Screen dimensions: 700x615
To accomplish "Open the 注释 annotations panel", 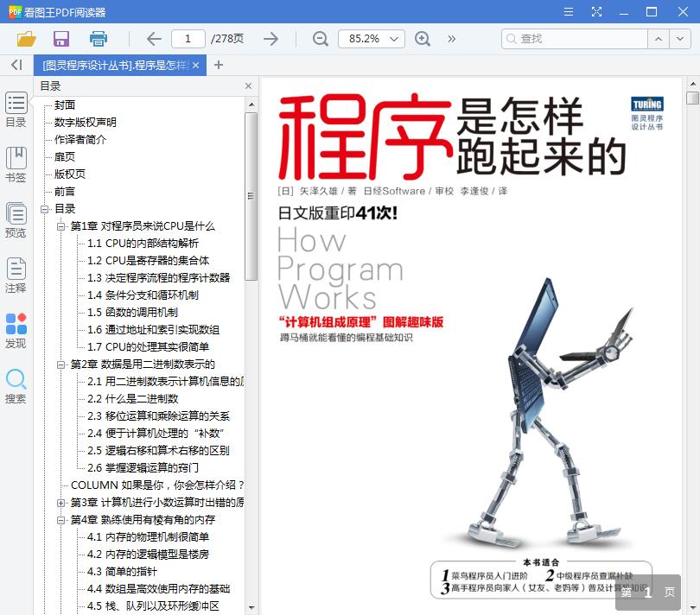I will pyautogui.click(x=16, y=276).
